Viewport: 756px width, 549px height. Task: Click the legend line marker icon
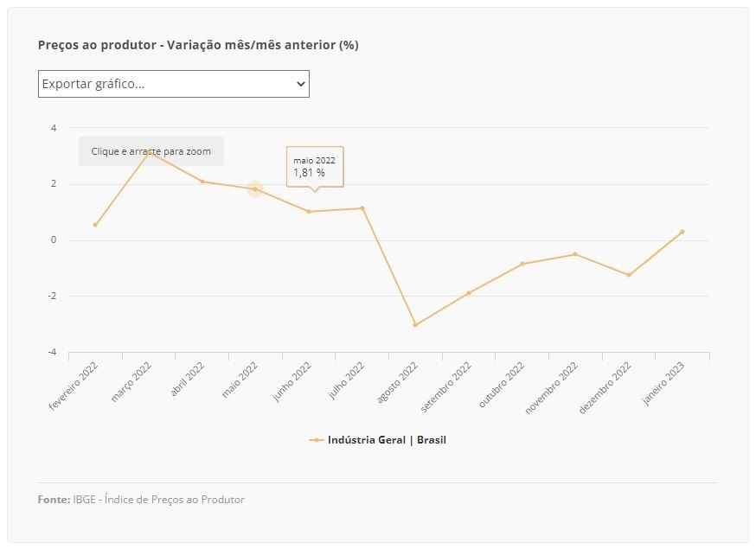coord(317,440)
